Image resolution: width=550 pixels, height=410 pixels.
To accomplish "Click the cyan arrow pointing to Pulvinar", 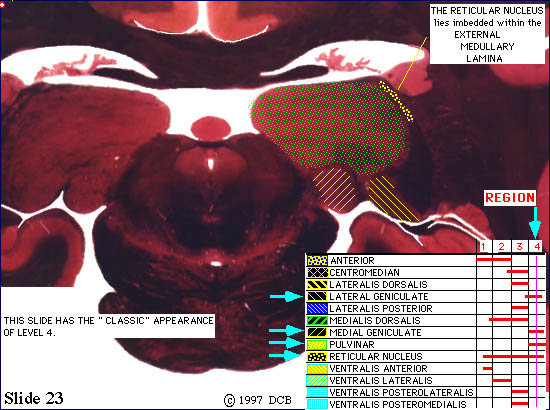I will [286, 342].
